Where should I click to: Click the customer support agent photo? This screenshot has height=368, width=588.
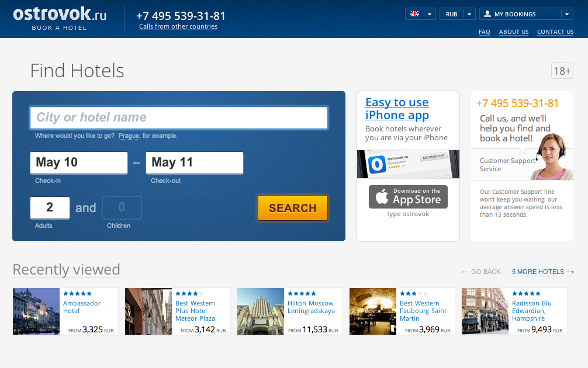coord(551,157)
